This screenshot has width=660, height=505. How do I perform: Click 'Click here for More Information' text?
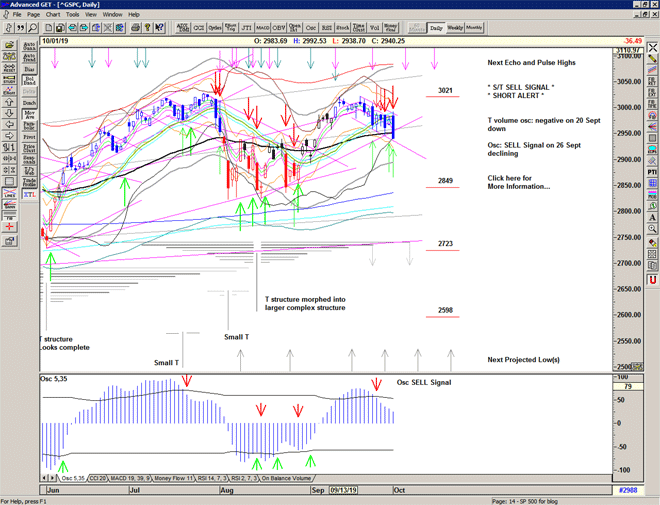tap(518, 182)
